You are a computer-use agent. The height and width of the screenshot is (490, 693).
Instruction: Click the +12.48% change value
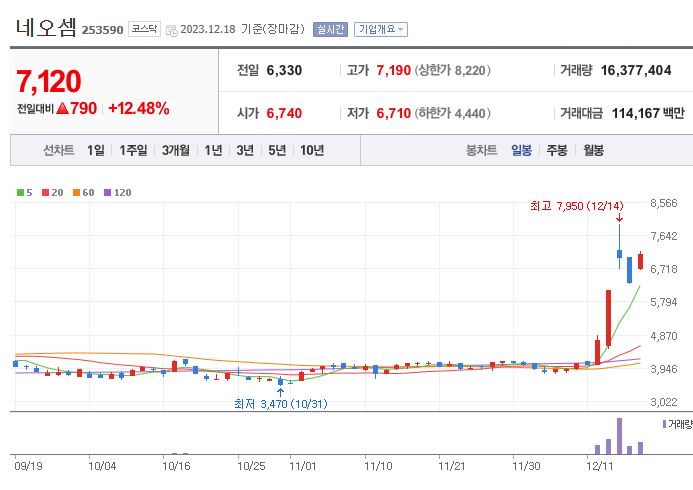point(139,108)
